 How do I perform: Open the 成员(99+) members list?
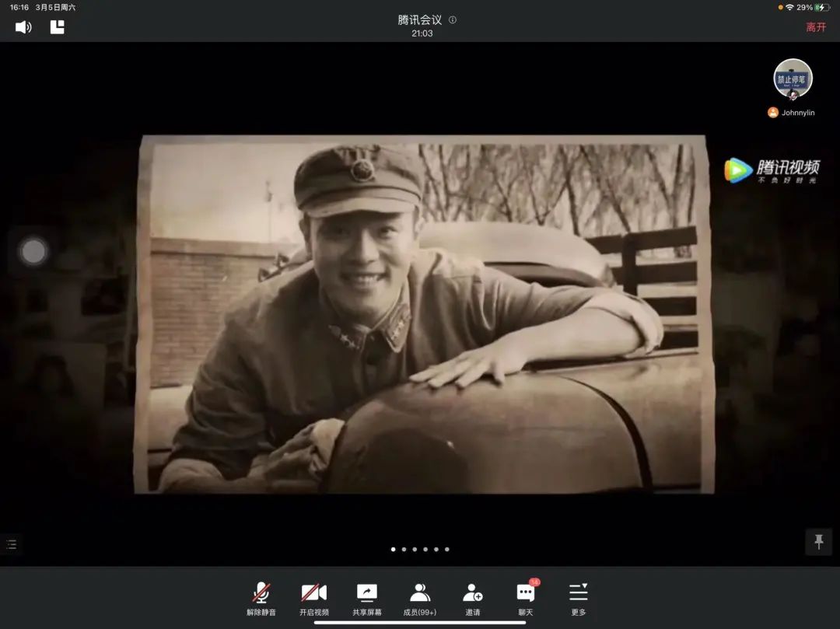(x=420, y=599)
